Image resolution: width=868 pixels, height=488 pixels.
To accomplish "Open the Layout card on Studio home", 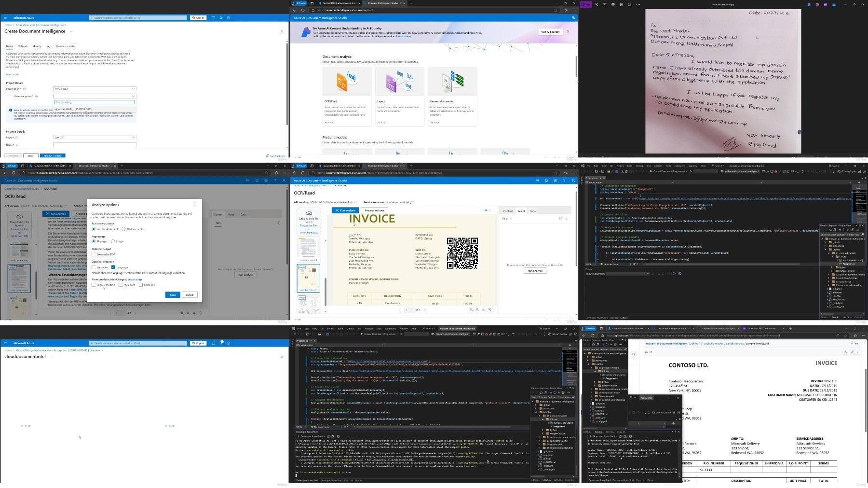I will [400, 96].
